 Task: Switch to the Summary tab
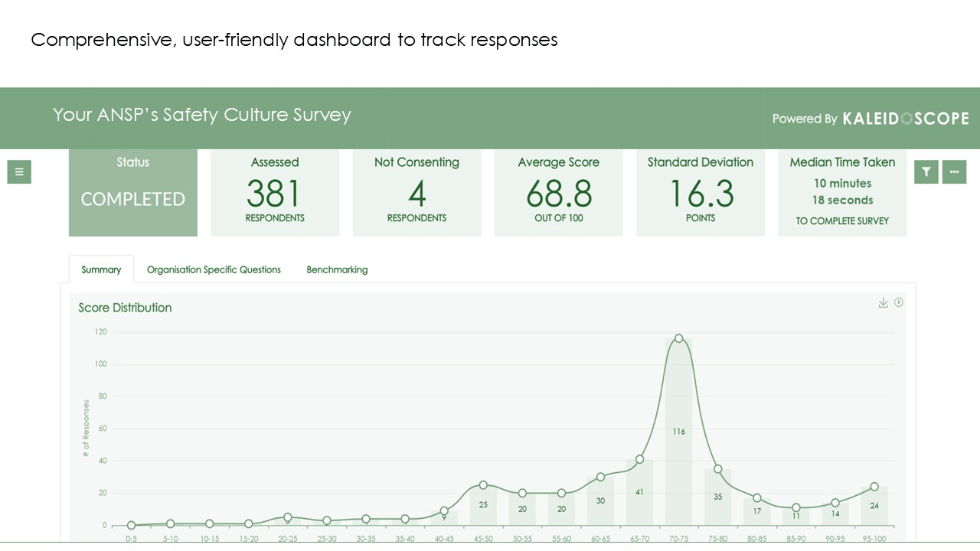101,269
